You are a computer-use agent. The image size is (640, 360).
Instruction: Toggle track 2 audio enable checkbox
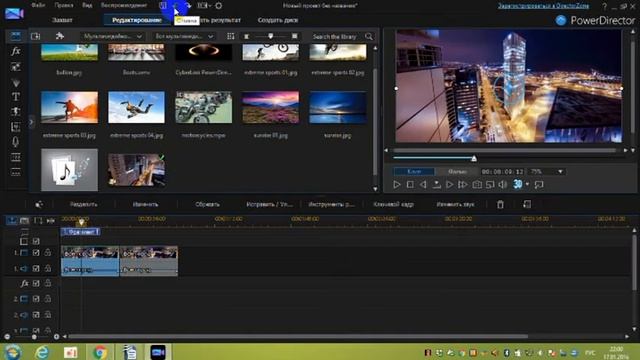click(x=36, y=315)
